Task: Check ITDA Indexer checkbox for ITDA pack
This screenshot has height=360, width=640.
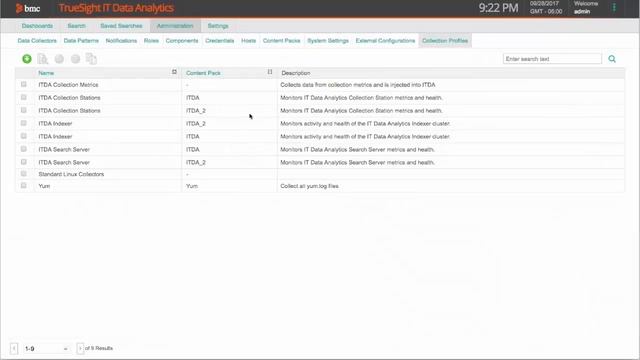Action: click(x=24, y=136)
